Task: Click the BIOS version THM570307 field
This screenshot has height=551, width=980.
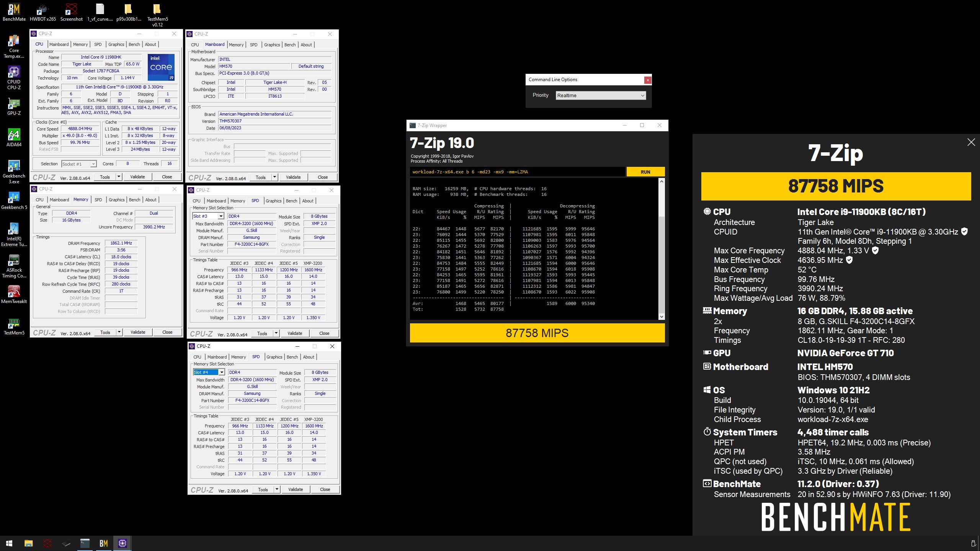Action: (274, 121)
